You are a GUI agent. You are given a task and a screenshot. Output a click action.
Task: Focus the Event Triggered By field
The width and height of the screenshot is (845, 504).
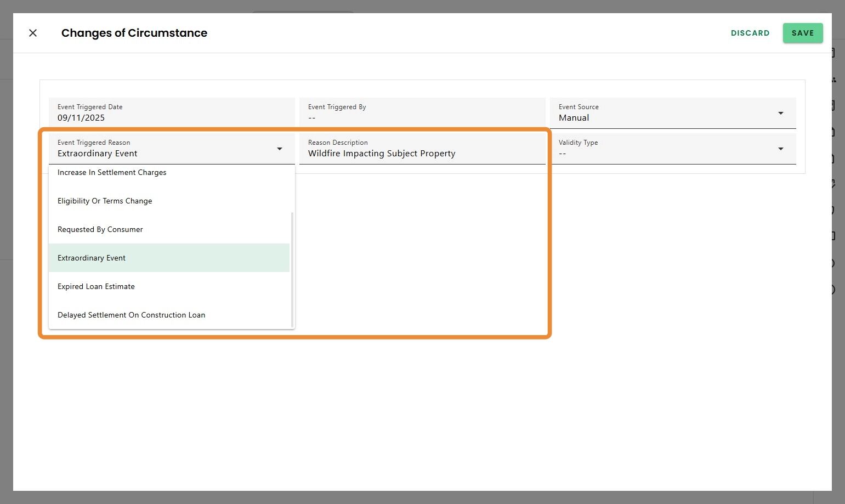click(422, 113)
